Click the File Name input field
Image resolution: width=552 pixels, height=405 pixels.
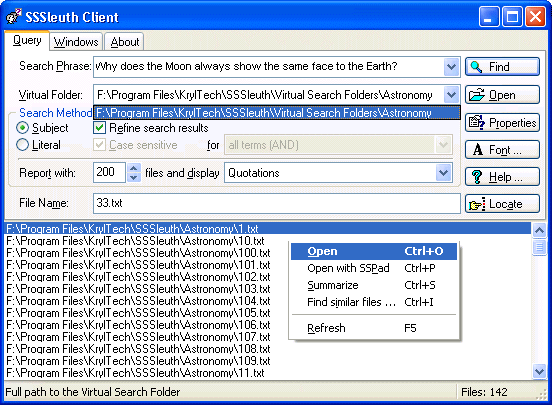(277, 203)
